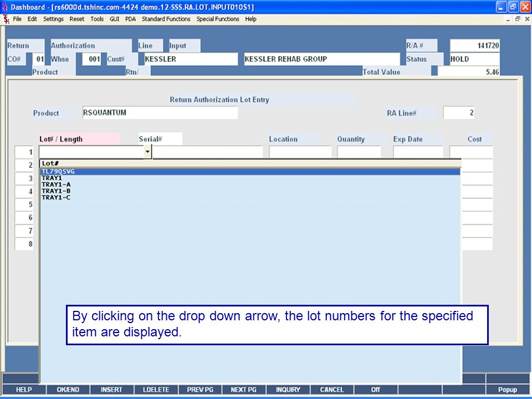Click the Location field on line 1
The height and width of the screenshot is (399, 532).
point(300,152)
